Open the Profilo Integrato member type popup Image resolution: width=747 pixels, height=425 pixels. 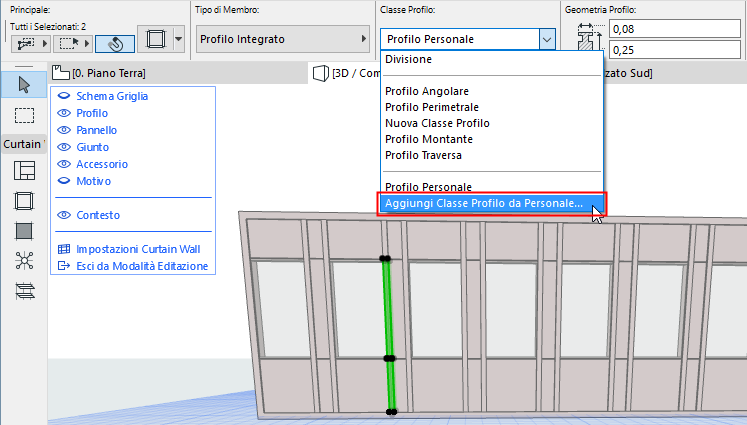283,39
